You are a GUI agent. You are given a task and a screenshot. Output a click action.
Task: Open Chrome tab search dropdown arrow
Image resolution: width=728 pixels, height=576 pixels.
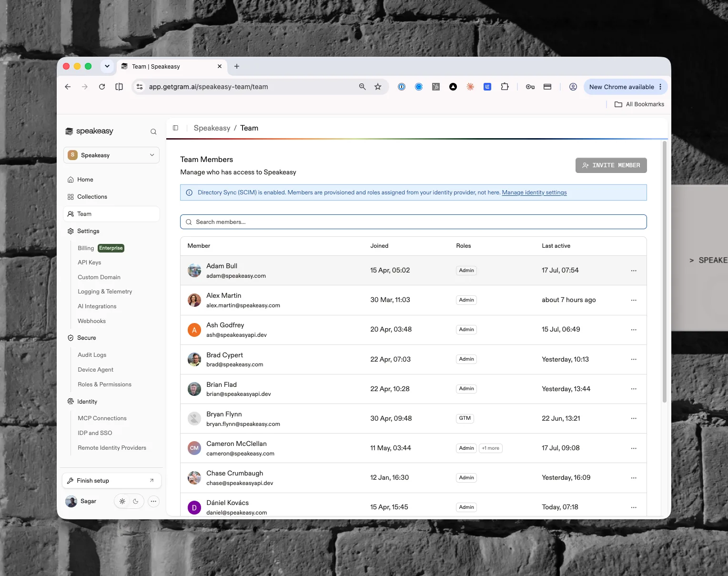[107, 66]
